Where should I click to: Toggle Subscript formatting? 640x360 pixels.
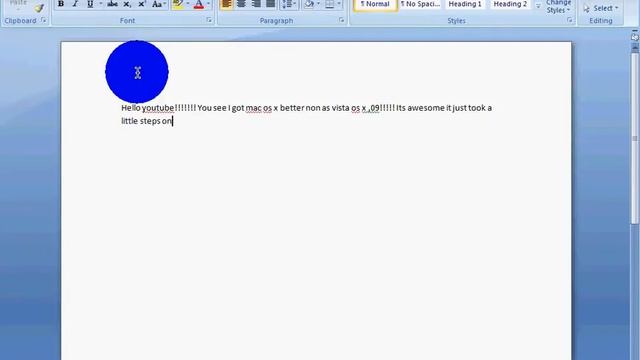coord(127,4)
